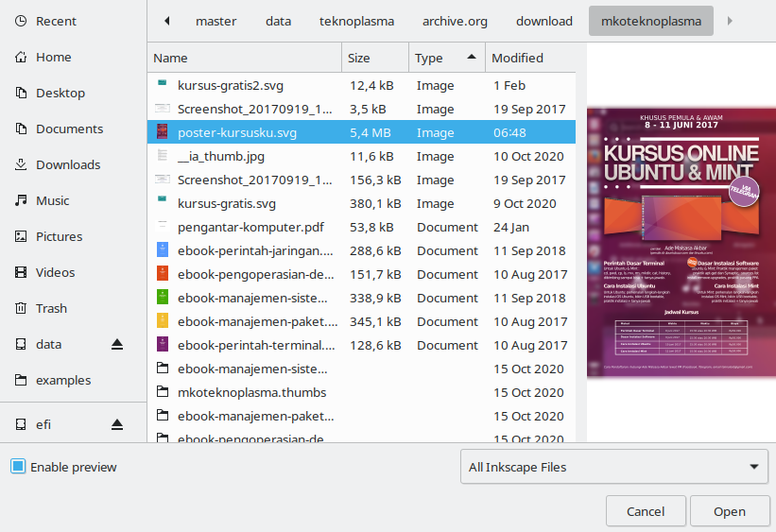This screenshot has width=776, height=532.
Task: Select the 156,3 kB Screenshot_20170919 file
Action: (x=361, y=180)
